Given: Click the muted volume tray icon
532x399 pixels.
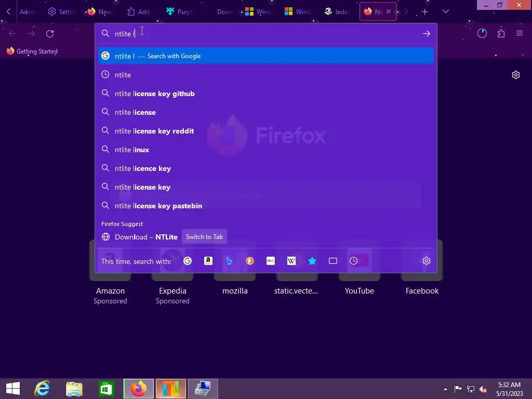Looking at the screenshot, I should point(483,389).
